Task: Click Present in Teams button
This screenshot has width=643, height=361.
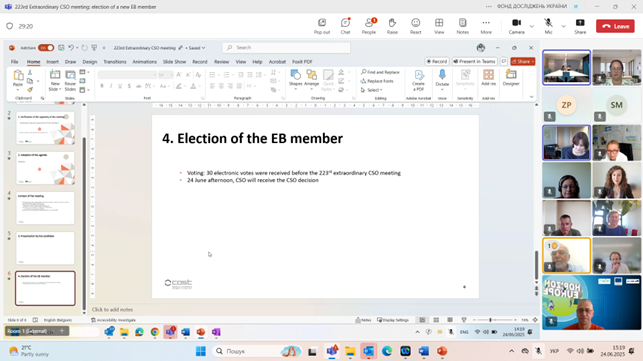Action: (474, 61)
